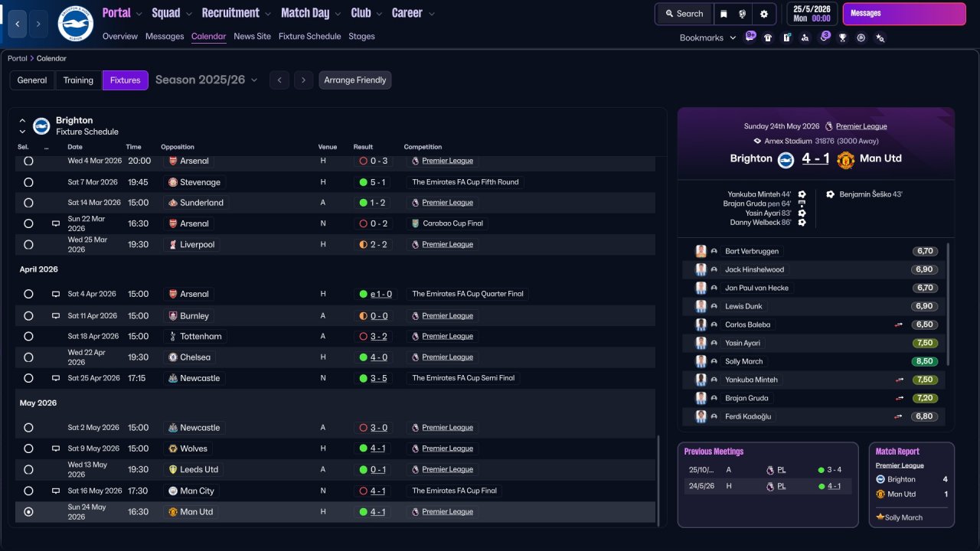Open the shirt icon in bookmarks bar
980x551 pixels.
click(768, 37)
